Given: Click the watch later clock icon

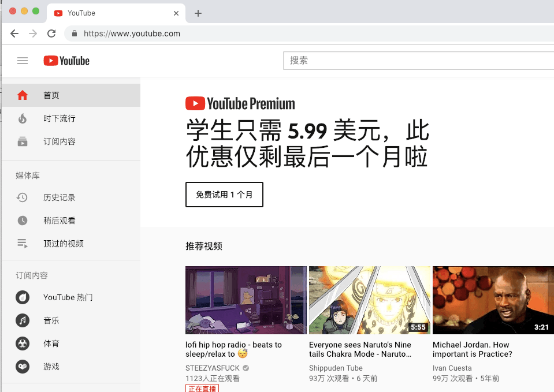Looking at the screenshot, I should point(23,221).
